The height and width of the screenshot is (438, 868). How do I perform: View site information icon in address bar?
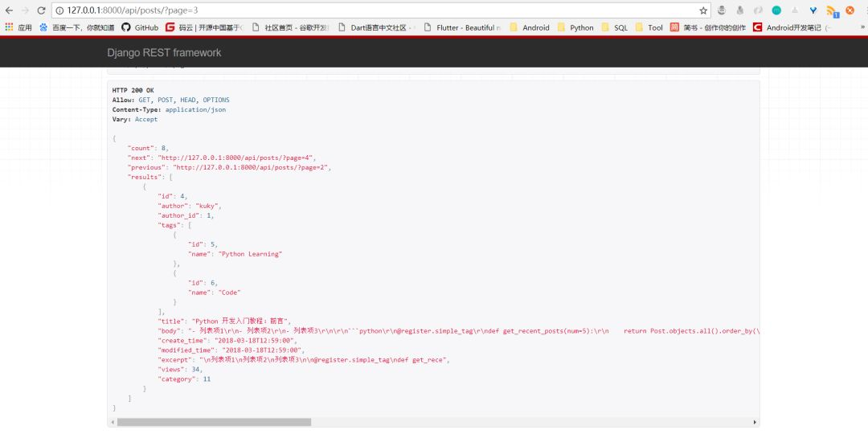59,10
